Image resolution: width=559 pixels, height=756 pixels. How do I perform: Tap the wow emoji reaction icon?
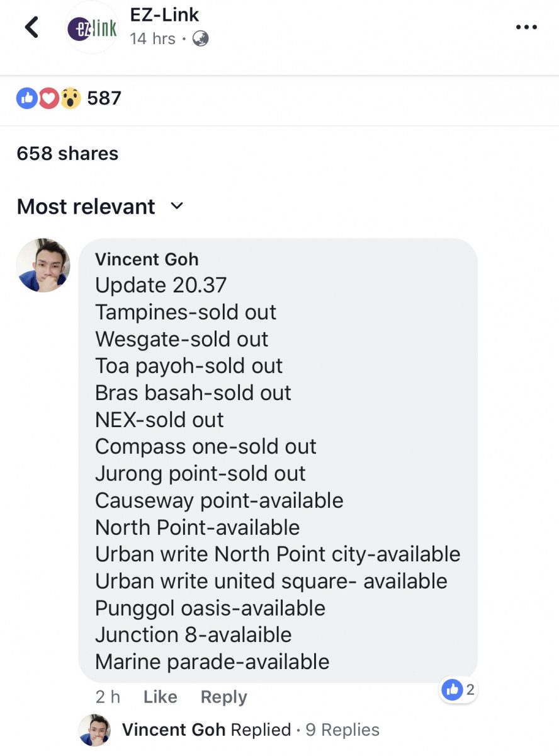coord(70,98)
